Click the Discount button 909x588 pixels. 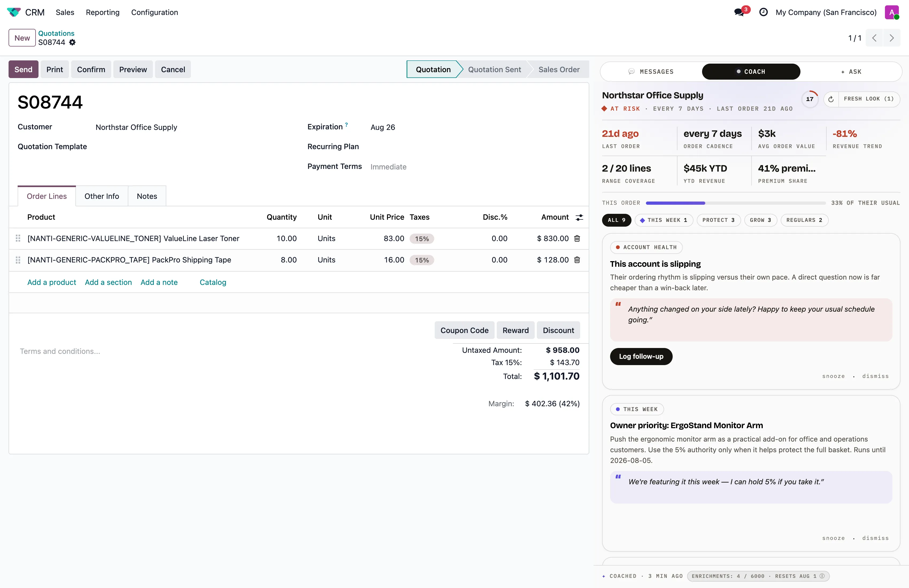(x=558, y=330)
